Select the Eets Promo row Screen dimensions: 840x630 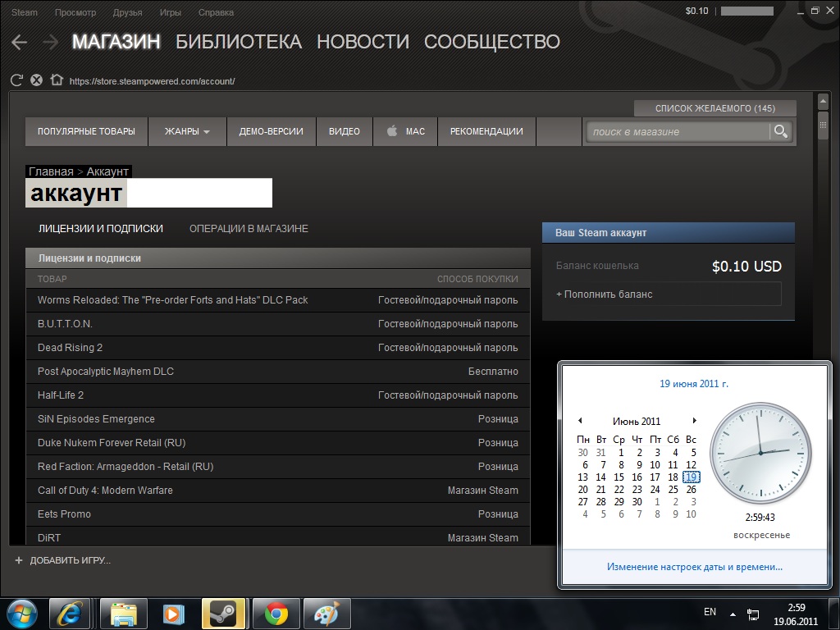point(277,514)
